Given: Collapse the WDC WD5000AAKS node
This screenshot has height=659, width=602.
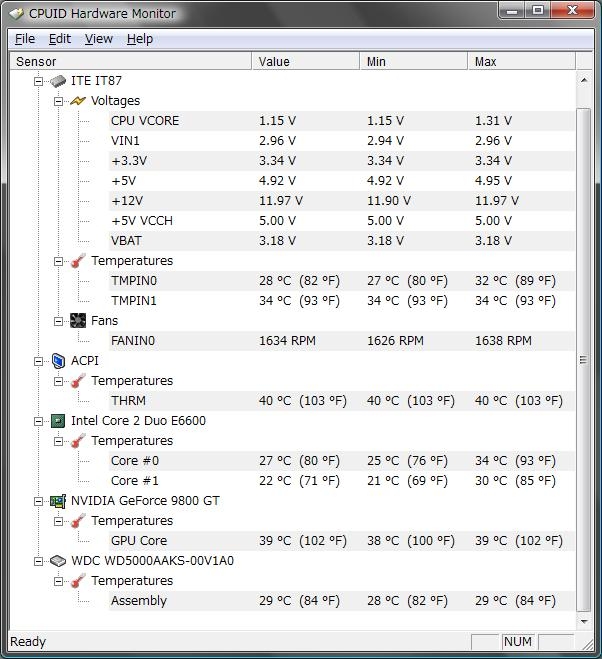Looking at the screenshot, I should 38,561.
